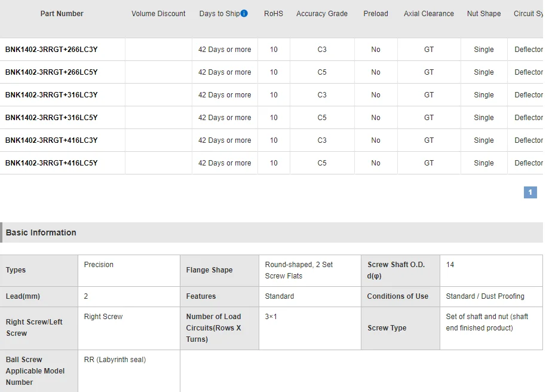This screenshot has height=392, width=546.
Task: Click the Basic Information section heading
Action: pyautogui.click(x=41, y=232)
